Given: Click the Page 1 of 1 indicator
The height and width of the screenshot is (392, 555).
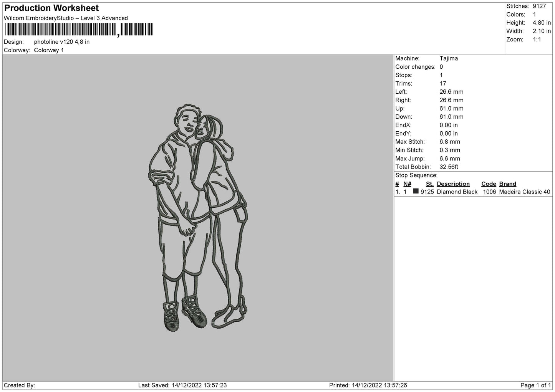Looking at the screenshot, I should click(x=536, y=385).
